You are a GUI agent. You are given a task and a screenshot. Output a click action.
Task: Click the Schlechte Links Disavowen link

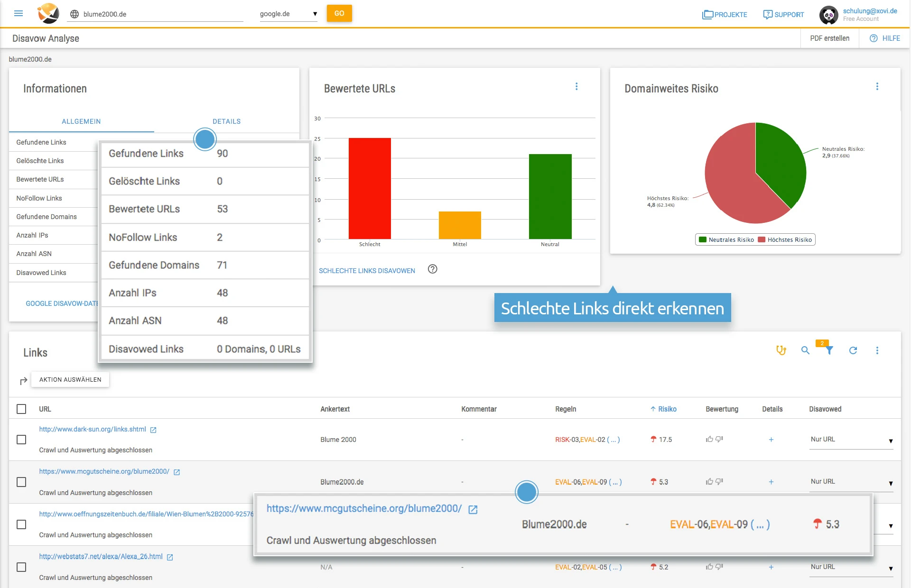click(x=367, y=271)
